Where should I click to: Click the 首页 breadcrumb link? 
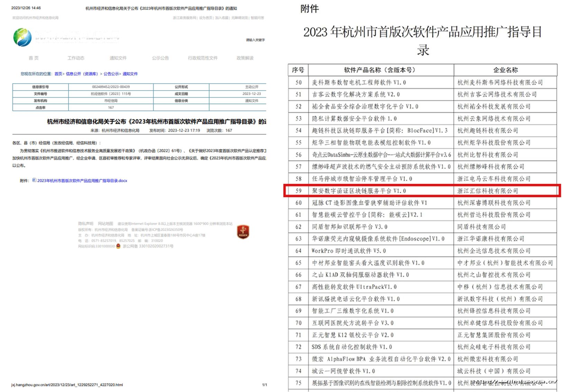pos(58,74)
